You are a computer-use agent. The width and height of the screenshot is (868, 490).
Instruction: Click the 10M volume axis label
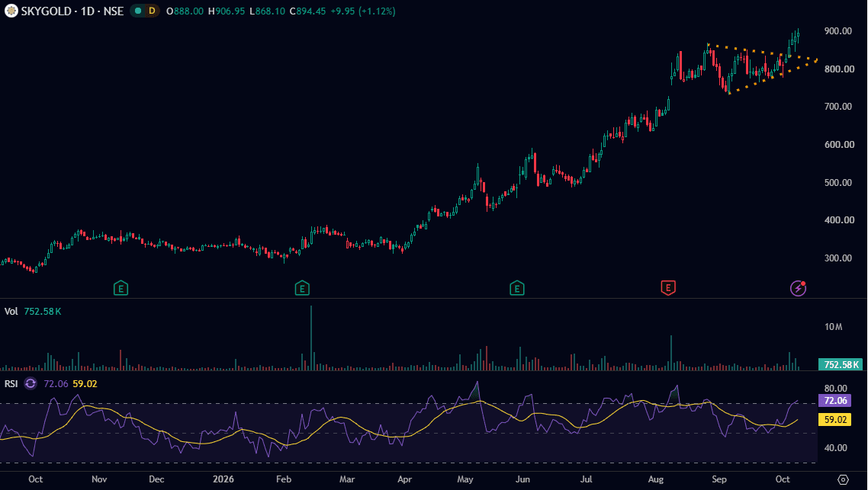coord(833,327)
